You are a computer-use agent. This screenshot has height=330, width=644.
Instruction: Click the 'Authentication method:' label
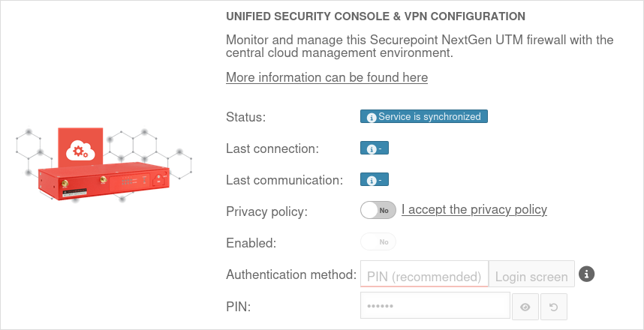290,274
